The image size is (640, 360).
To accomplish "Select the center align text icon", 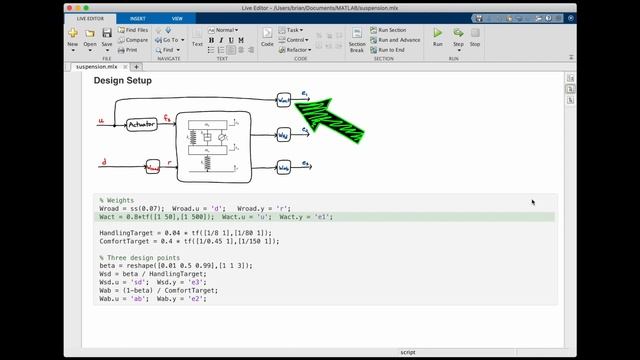I will coord(241,50).
